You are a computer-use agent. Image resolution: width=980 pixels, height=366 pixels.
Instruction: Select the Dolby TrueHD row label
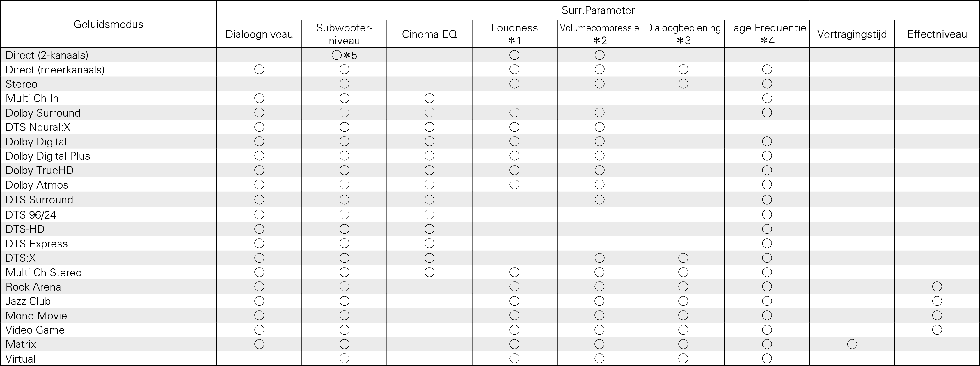point(40,170)
